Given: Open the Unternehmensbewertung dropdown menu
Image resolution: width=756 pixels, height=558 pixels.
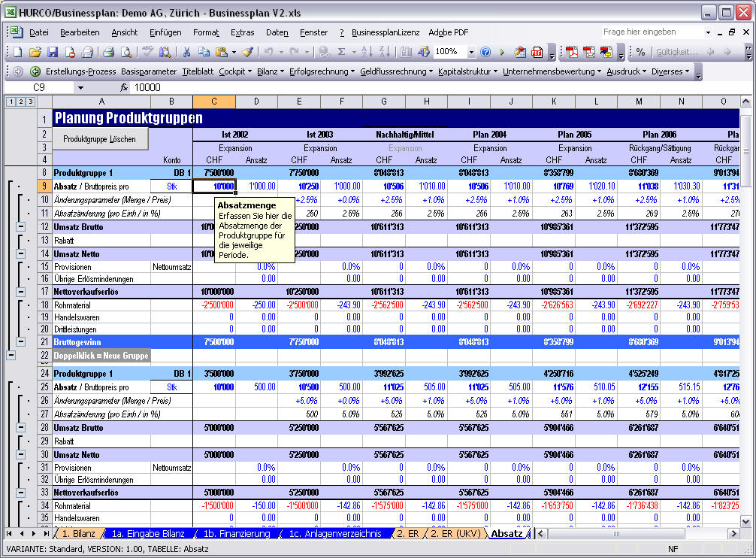Looking at the screenshot, I should click(552, 71).
